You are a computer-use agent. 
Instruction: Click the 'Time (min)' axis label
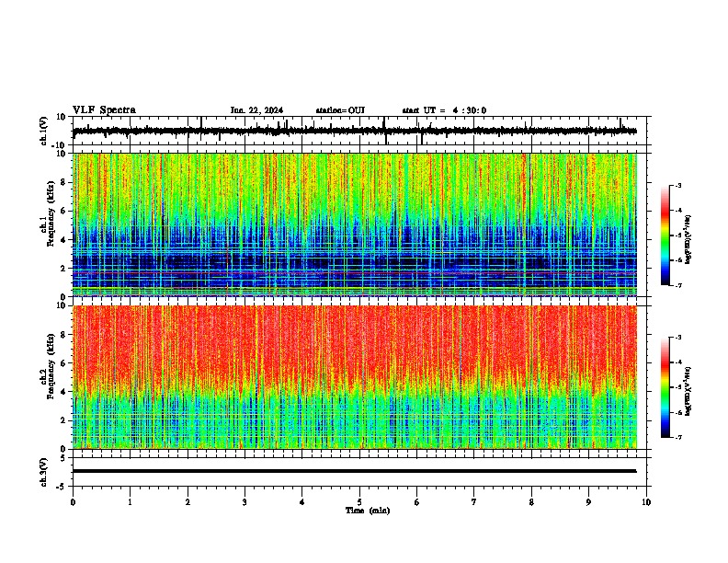pyautogui.click(x=368, y=511)
